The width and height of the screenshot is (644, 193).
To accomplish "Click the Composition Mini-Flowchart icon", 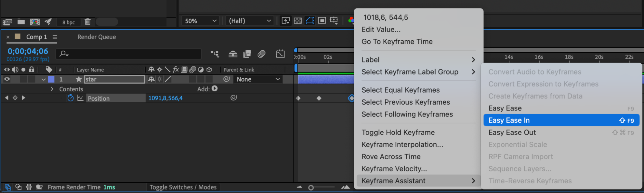I will tap(214, 54).
